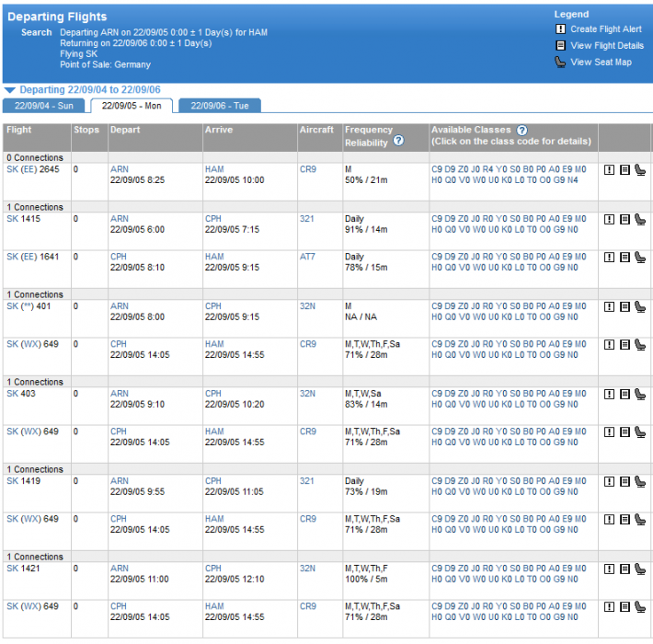View seat map for SK 401 flight

[x=640, y=306]
